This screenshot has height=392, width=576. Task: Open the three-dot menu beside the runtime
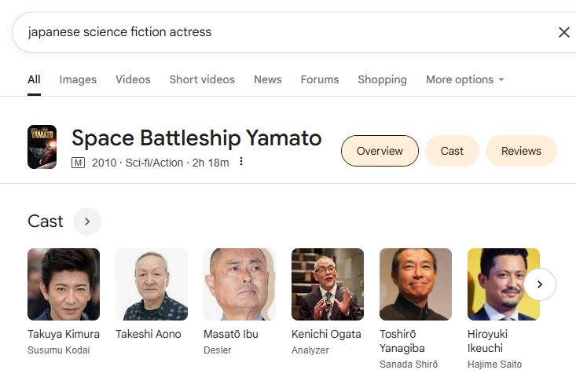[241, 161]
